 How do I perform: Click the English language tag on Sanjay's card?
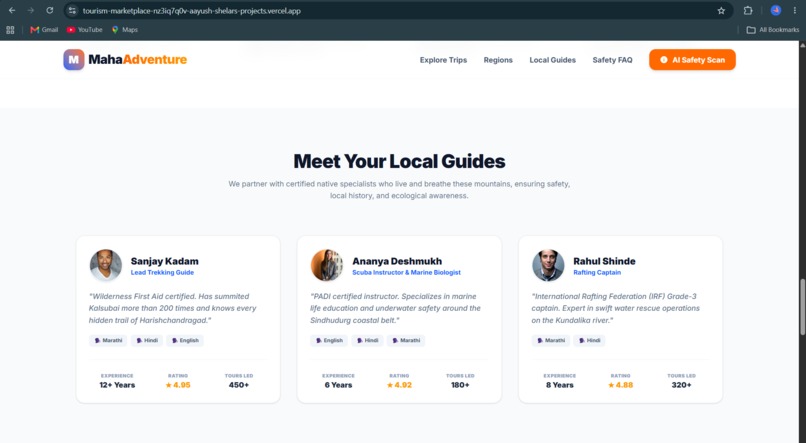tap(185, 340)
